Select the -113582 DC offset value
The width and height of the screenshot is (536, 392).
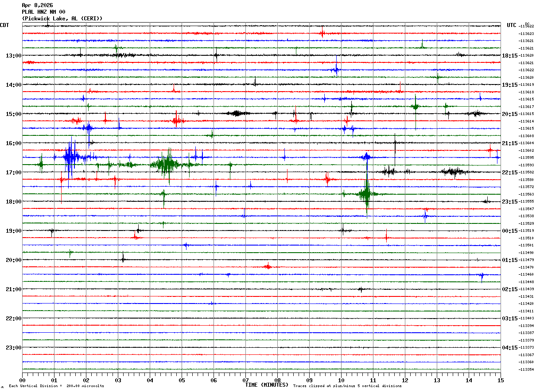click(527, 172)
